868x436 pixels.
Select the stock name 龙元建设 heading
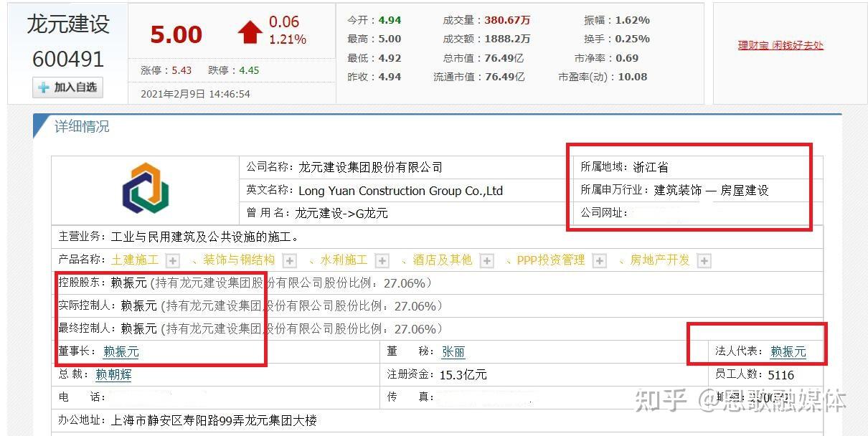pyautogui.click(x=68, y=24)
